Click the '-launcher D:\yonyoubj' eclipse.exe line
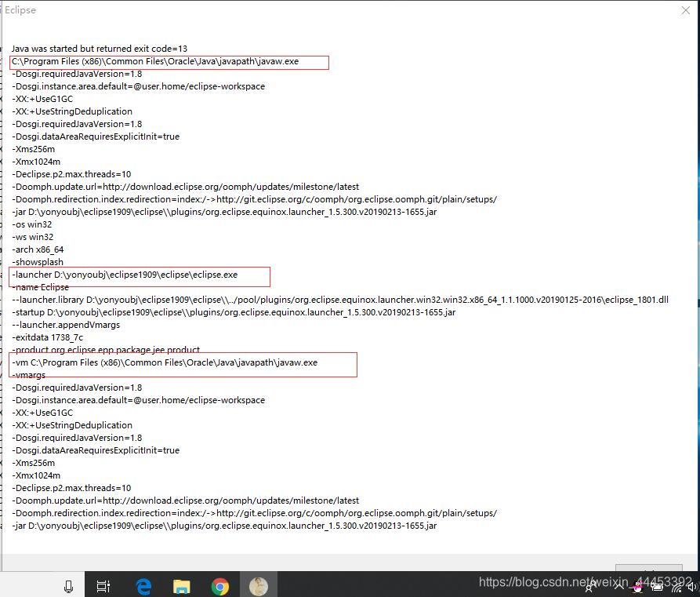 coord(125,275)
